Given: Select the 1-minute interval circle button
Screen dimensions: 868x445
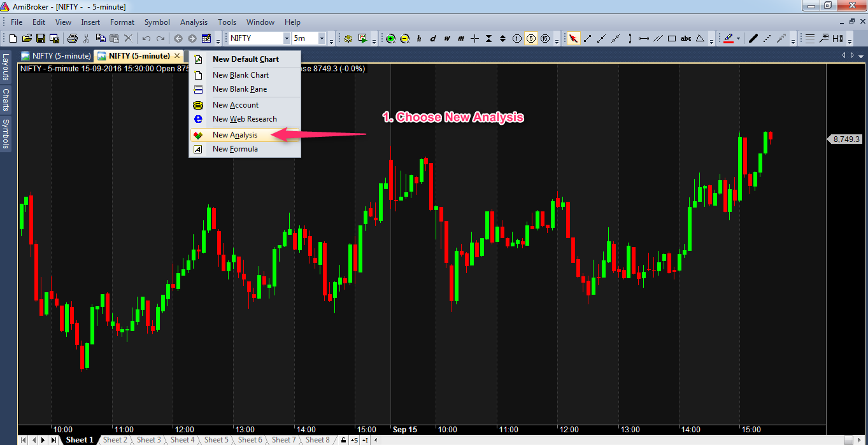Looking at the screenshot, I should click(x=516, y=38).
